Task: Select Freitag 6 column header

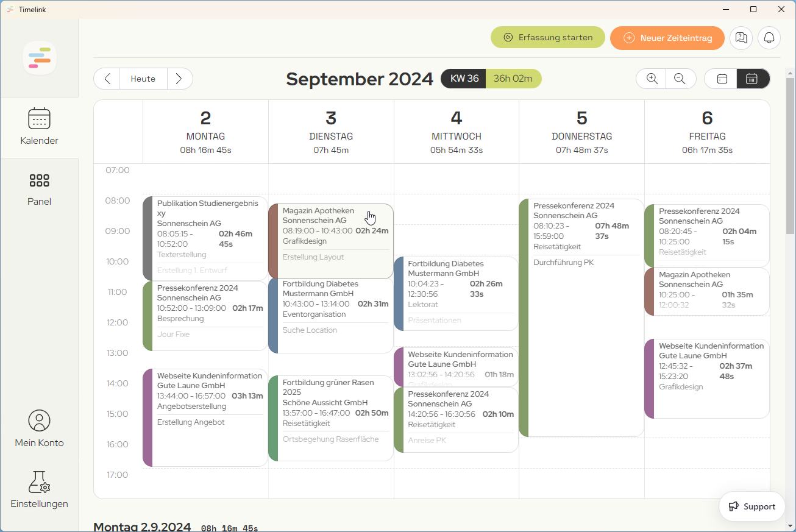Action: 707,132
